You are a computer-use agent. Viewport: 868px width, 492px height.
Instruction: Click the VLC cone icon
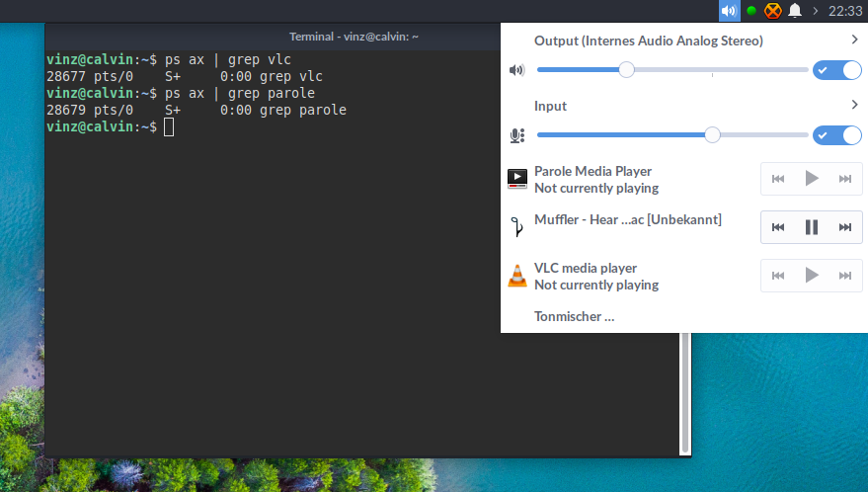pyautogui.click(x=517, y=276)
